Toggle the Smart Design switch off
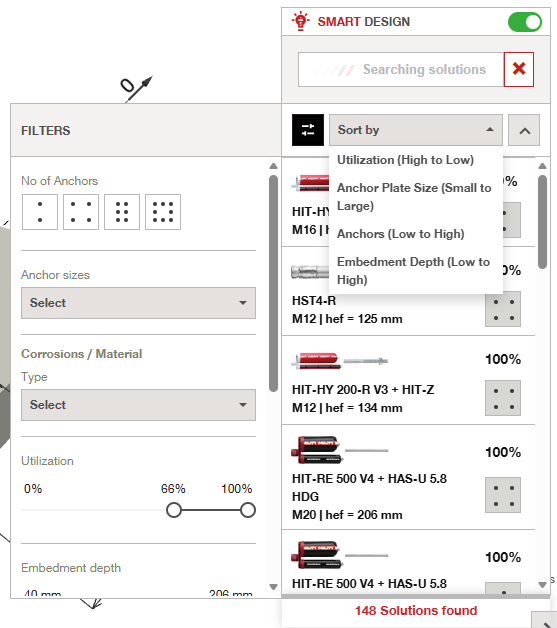557x628 pixels. [x=525, y=22]
